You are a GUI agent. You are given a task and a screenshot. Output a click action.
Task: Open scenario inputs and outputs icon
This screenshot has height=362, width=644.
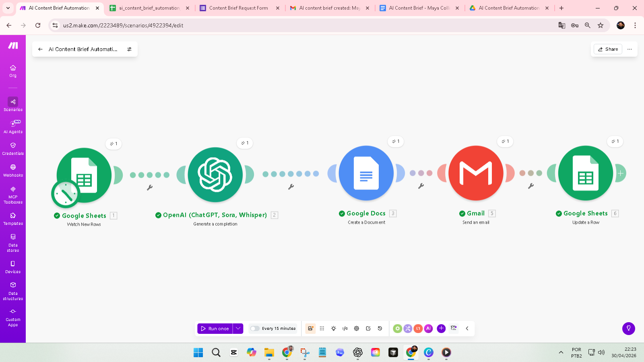coord(345,329)
